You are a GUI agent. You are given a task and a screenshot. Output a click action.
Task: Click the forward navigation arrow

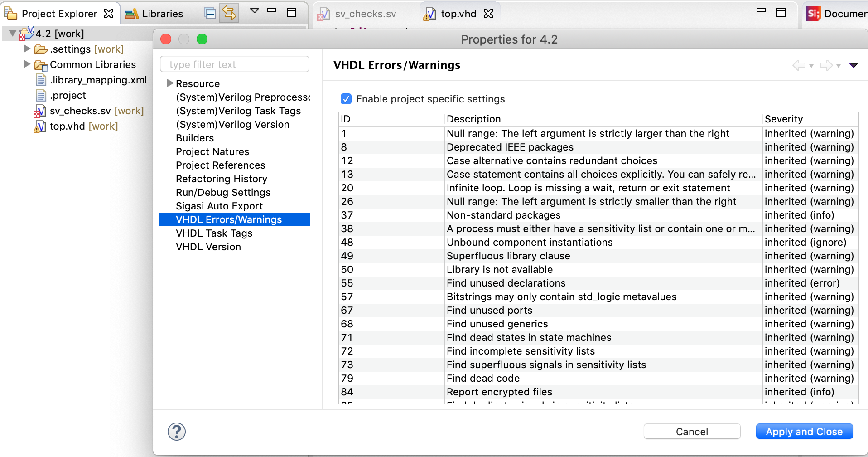(826, 65)
